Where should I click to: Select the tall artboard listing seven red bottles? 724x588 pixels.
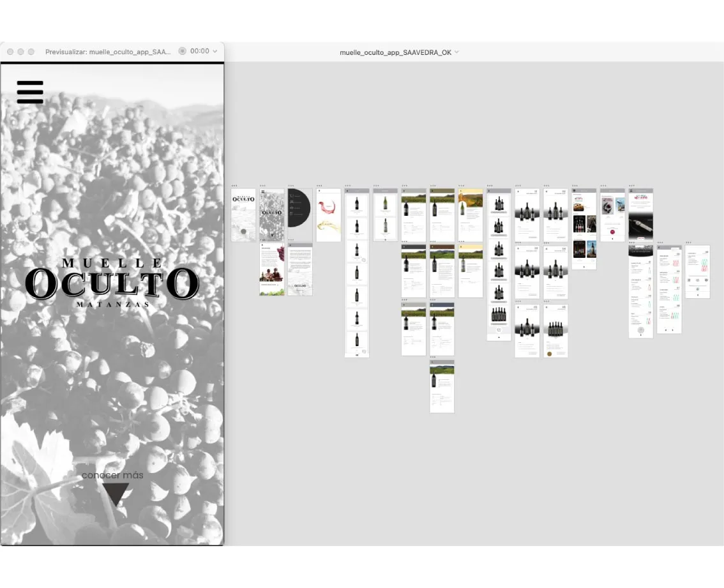357,273
